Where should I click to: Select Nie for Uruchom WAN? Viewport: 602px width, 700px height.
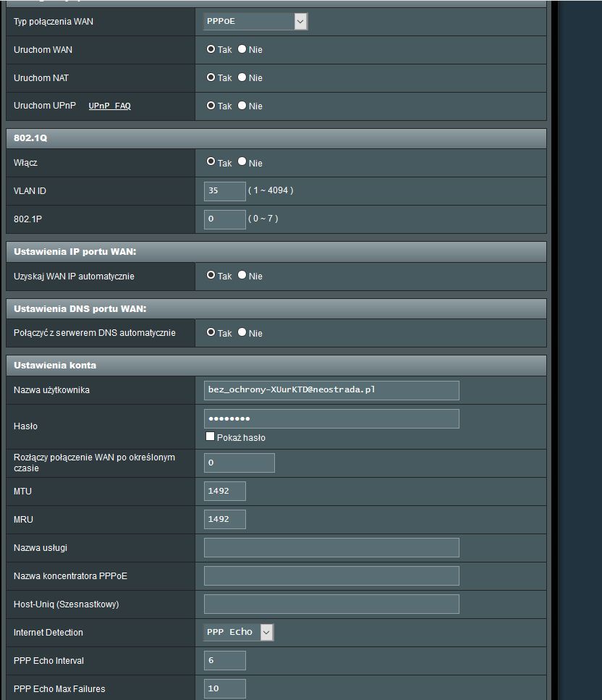point(242,49)
